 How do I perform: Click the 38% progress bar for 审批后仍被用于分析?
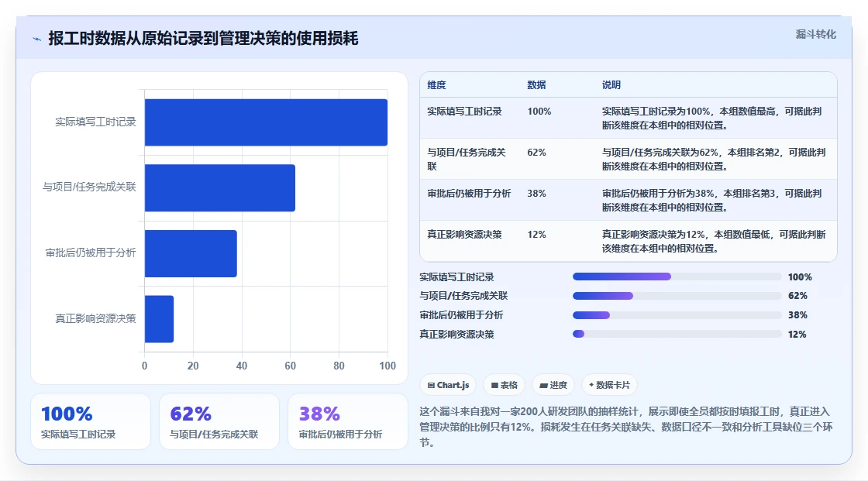677,315
